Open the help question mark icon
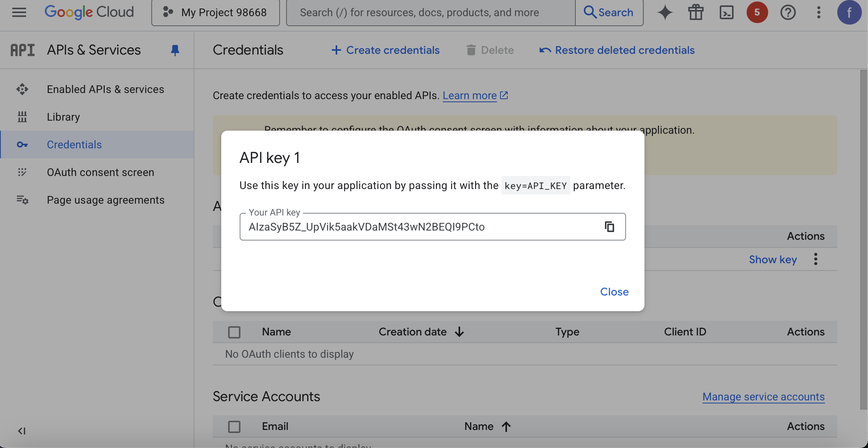Screen dimensions: 868x448 coord(788,12)
